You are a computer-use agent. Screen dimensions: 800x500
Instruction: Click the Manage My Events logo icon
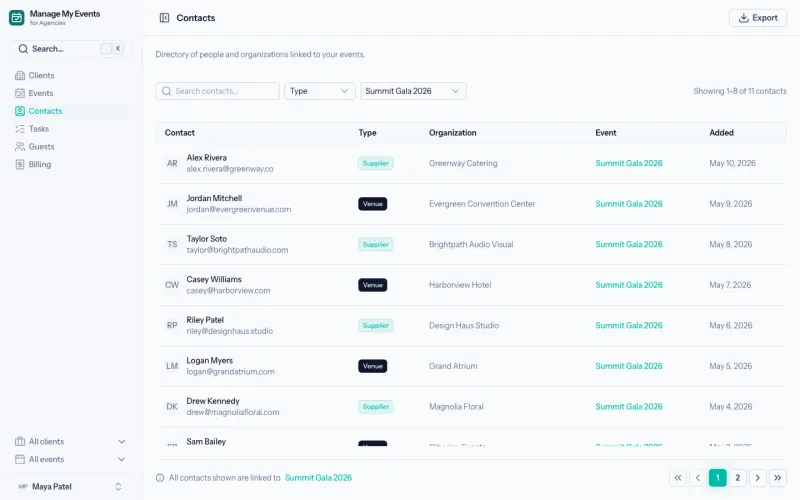click(16, 17)
